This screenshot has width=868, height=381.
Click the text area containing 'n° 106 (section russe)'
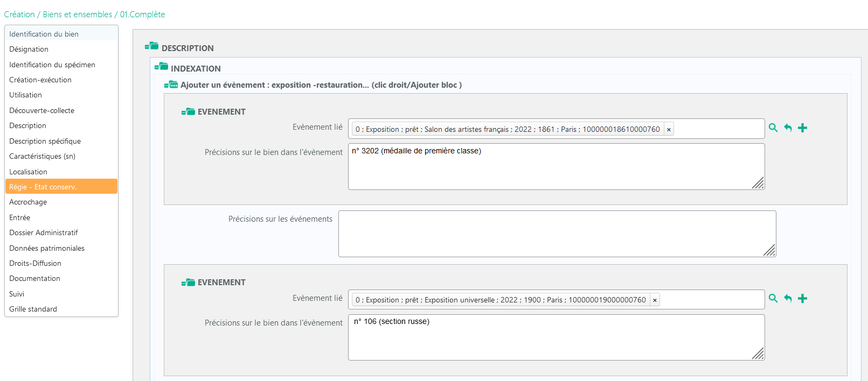tap(556, 337)
